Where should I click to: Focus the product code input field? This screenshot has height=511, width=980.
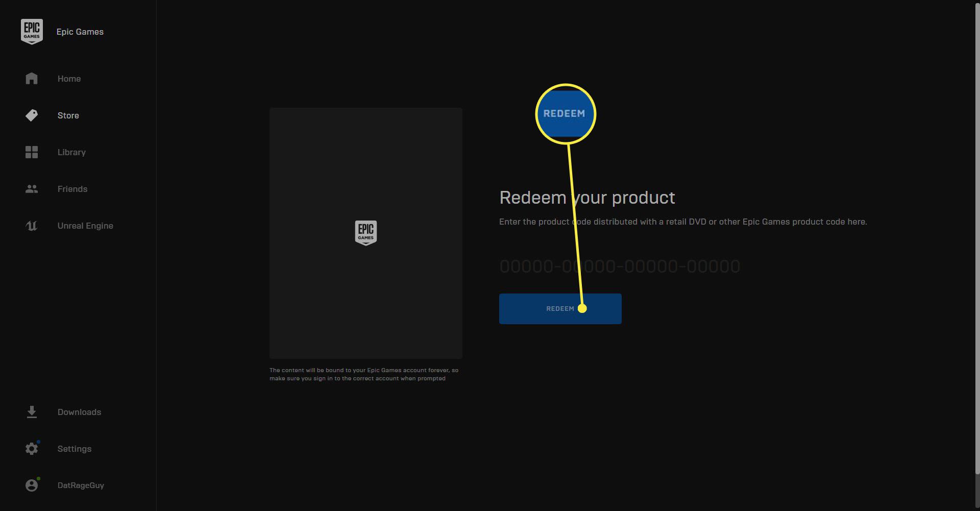click(x=620, y=266)
